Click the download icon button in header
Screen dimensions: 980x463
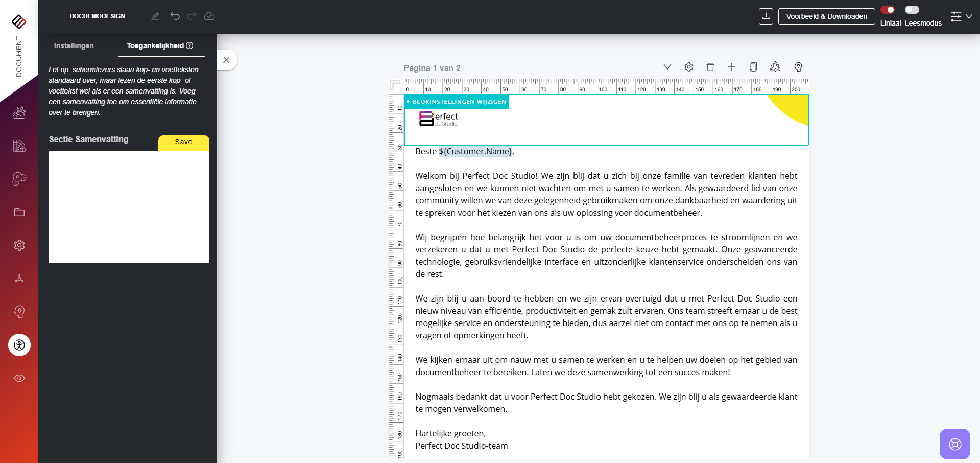pos(766,16)
